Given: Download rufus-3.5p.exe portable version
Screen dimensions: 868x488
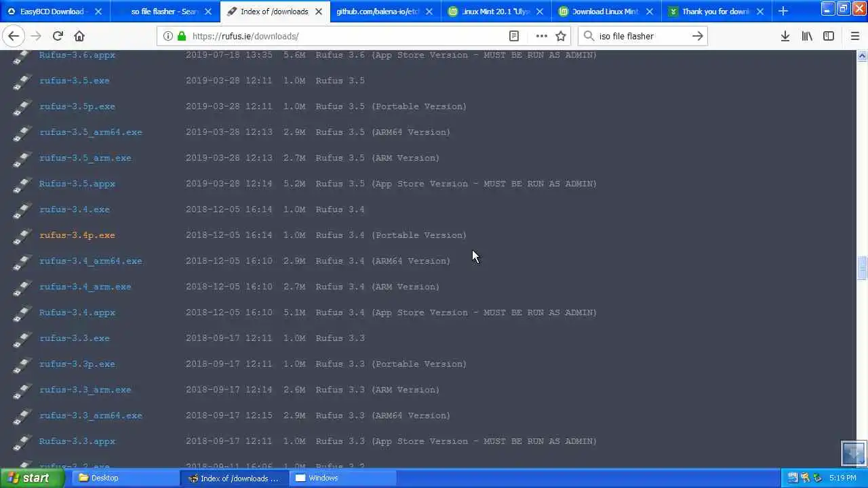Looking at the screenshot, I should [77, 106].
